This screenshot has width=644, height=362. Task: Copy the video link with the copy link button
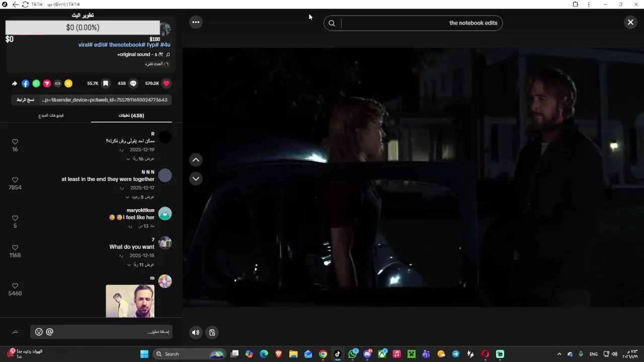[25, 100]
